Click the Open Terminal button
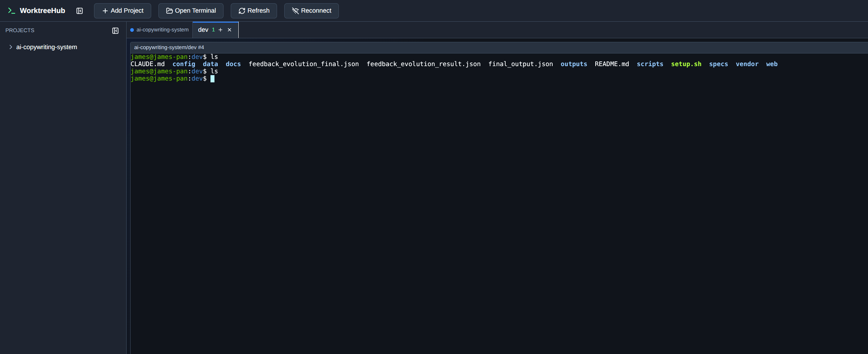The image size is (868, 354). pyautogui.click(x=191, y=11)
